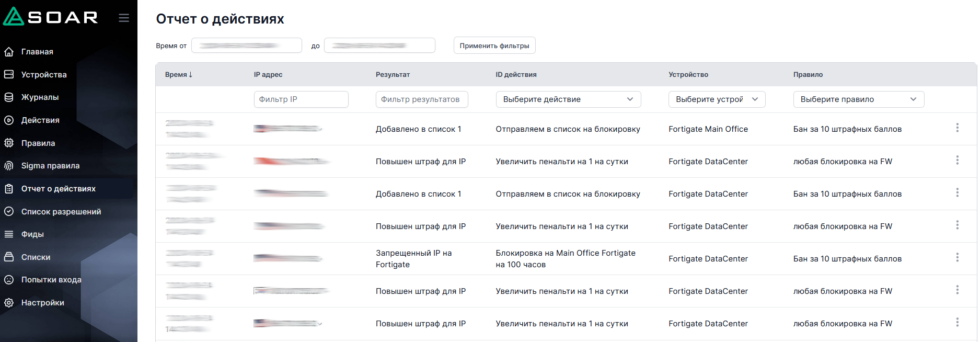Click the Журналы database icon

(9, 97)
